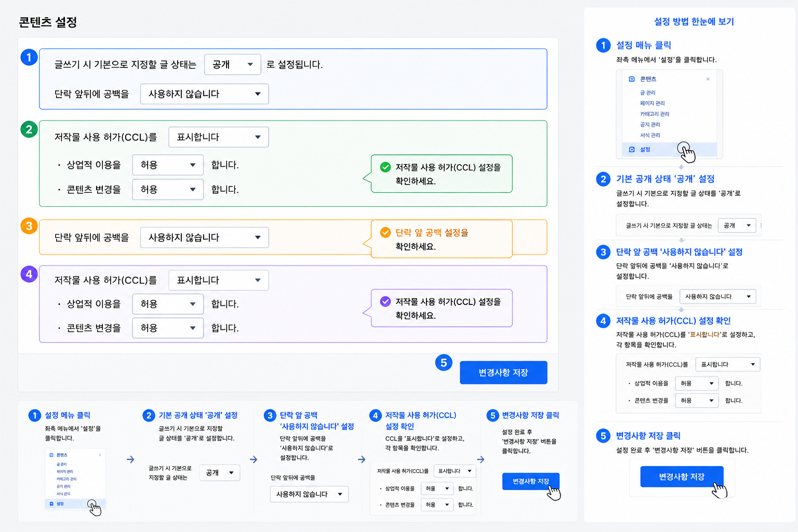
Task: Click the label 글쓰기 시 기본으로 지정할 글 상태는 in the blue section
Action: click(125, 64)
